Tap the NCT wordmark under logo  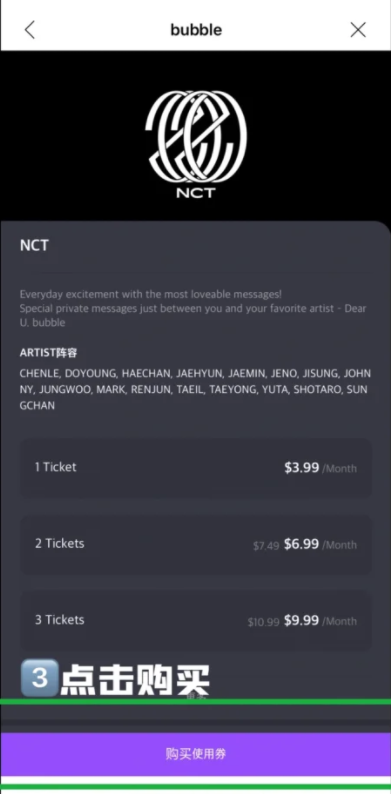[196, 193]
